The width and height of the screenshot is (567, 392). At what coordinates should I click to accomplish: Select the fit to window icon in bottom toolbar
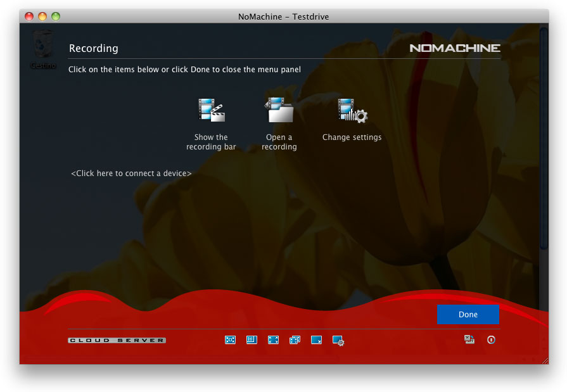pyautogui.click(x=230, y=340)
